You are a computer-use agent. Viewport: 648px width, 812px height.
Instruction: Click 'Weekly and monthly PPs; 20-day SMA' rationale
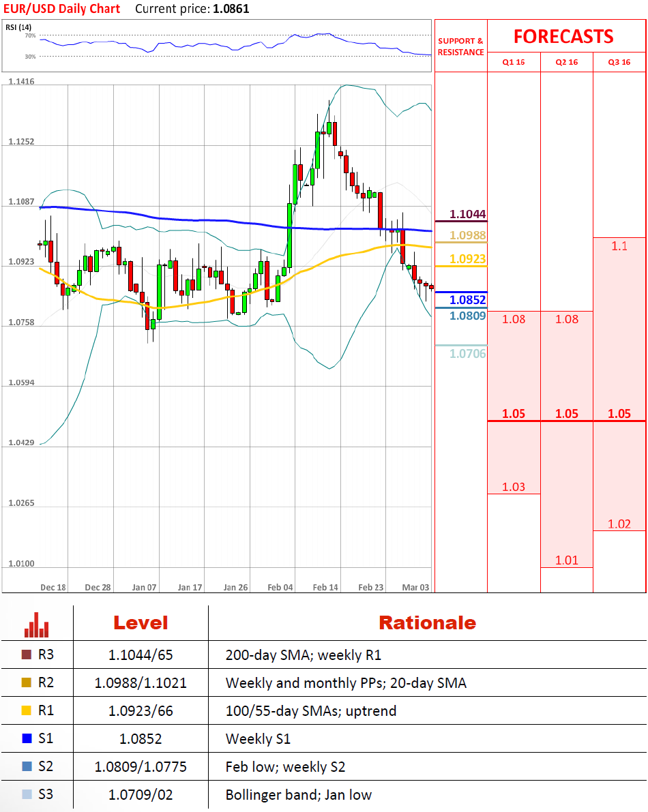[346, 683]
